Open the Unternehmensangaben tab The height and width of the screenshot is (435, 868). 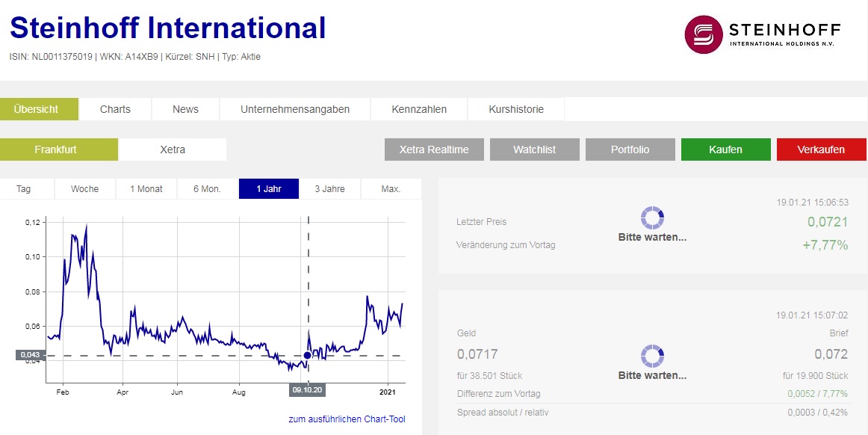tap(294, 108)
